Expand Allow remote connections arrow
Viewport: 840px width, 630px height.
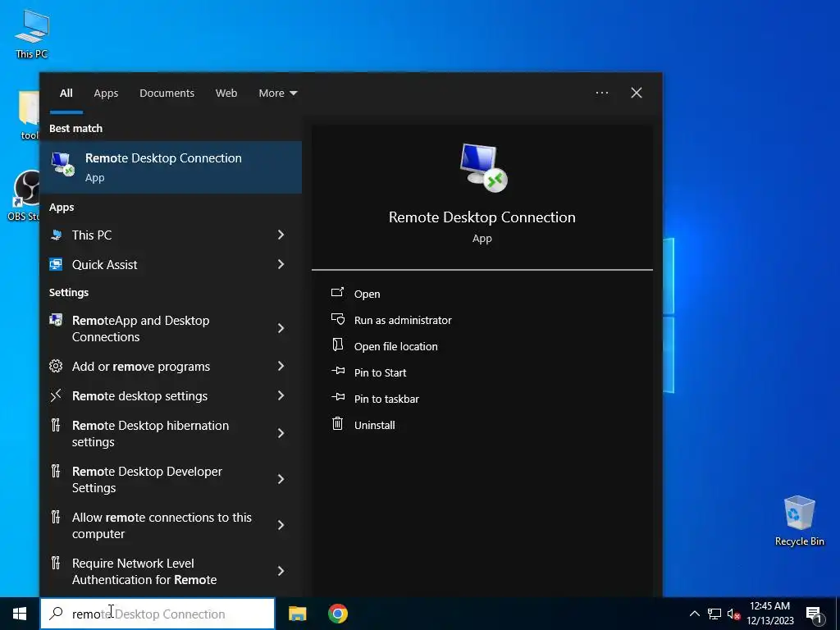coord(281,525)
